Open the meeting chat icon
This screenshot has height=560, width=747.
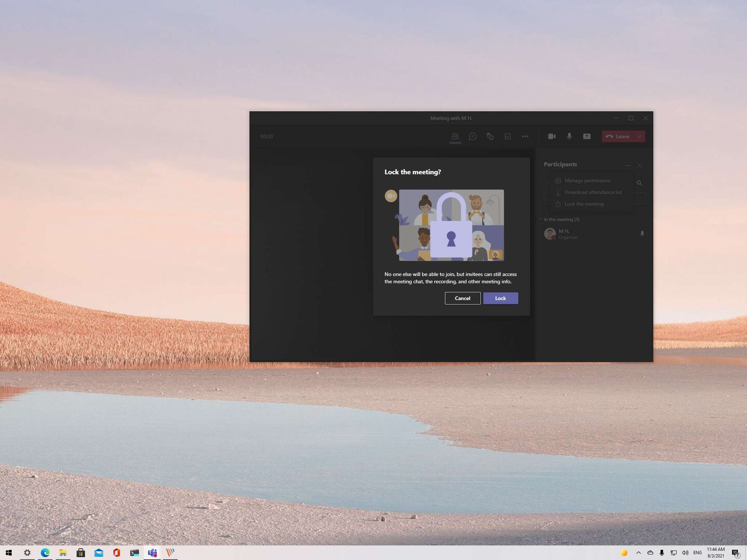472,136
